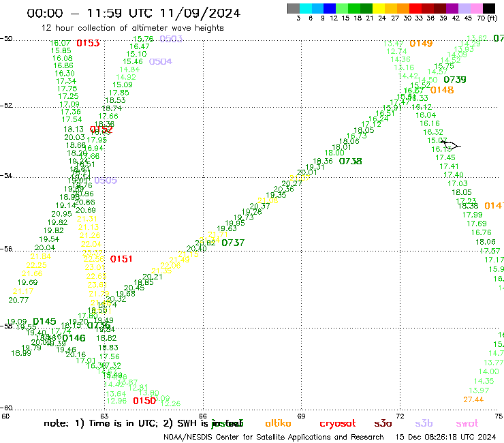Click the red 0153 time label
The width and height of the screenshot is (504, 443).
88,43
